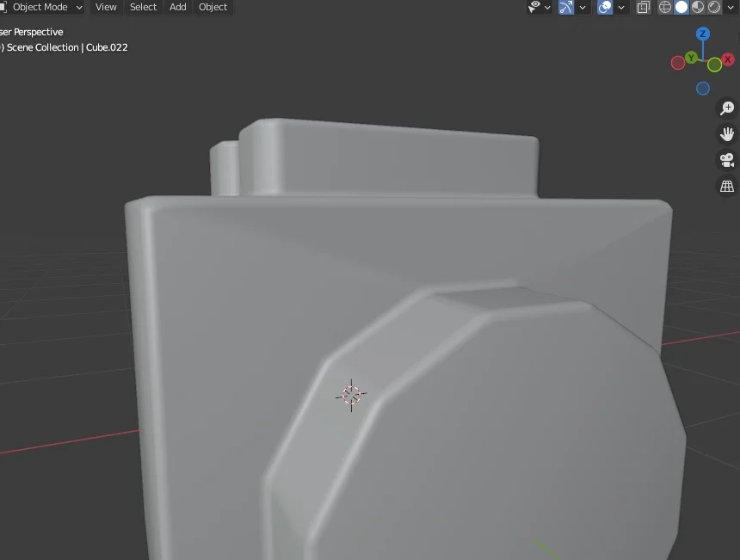Open the Add menu
Screen dimensions: 740x560
click(178, 7)
